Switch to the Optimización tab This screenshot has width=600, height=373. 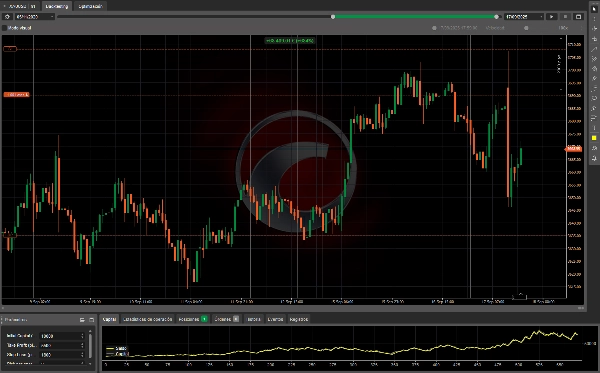(x=90, y=6)
